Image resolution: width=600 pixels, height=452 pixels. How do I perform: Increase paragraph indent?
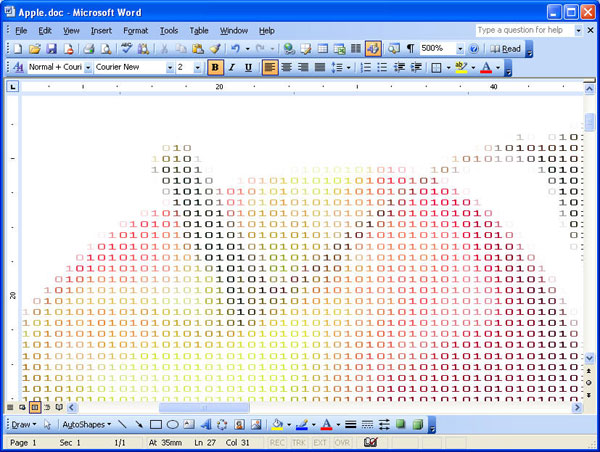pos(416,67)
